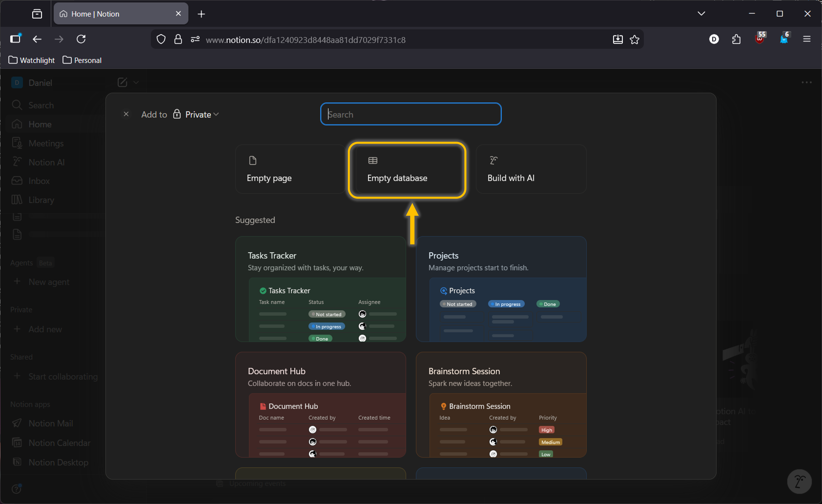Open the Tasks Tracker template
The image size is (822, 504).
[x=320, y=289]
